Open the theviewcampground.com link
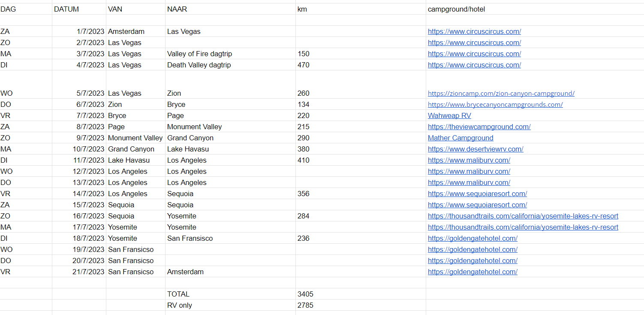This screenshot has height=315, width=644. pos(479,127)
